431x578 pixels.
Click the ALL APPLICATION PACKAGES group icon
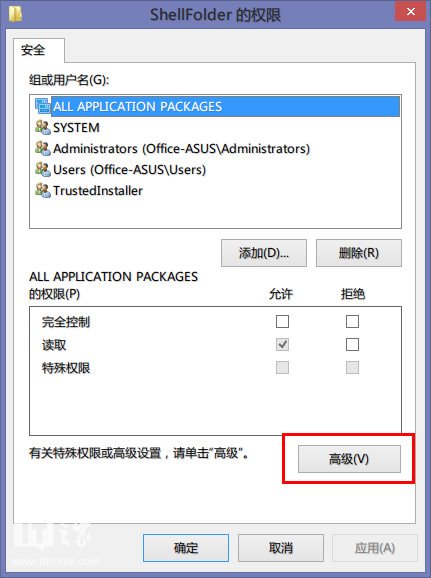[43, 106]
